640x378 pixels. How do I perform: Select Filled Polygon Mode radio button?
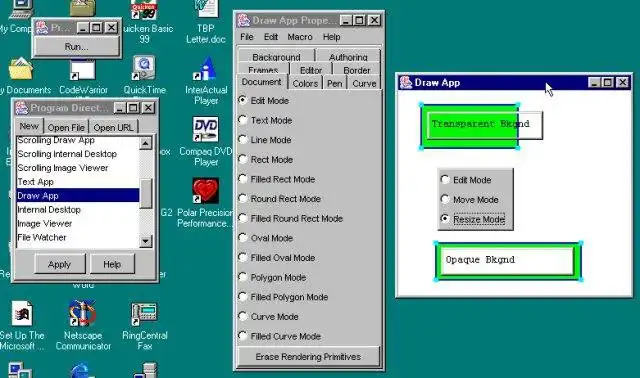coord(242,296)
